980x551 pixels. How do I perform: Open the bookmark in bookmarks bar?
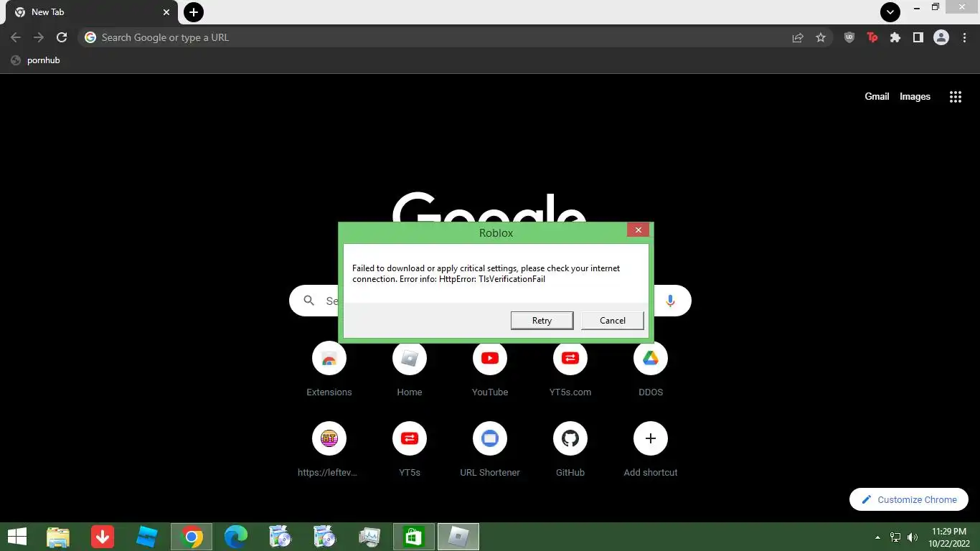(x=36, y=60)
